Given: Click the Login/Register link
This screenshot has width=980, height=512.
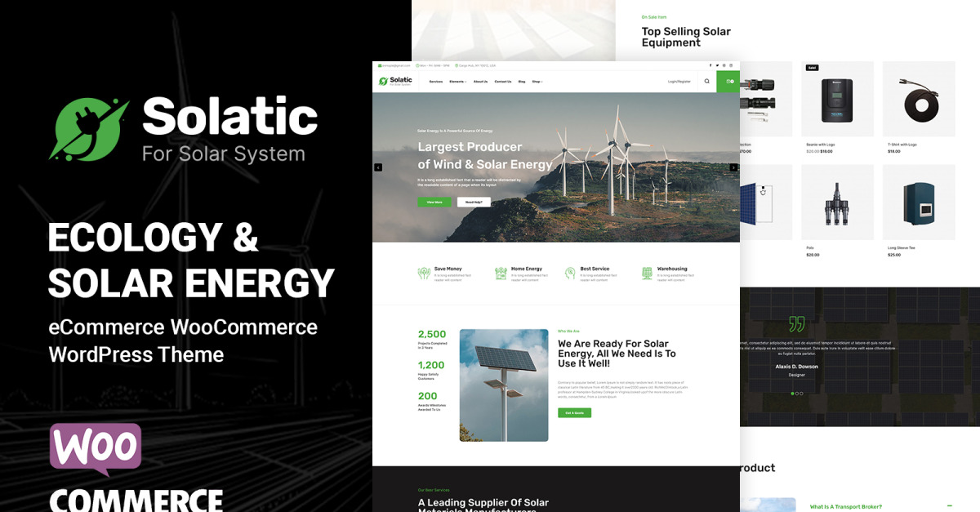Looking at the screenshot, I should 679,82.
